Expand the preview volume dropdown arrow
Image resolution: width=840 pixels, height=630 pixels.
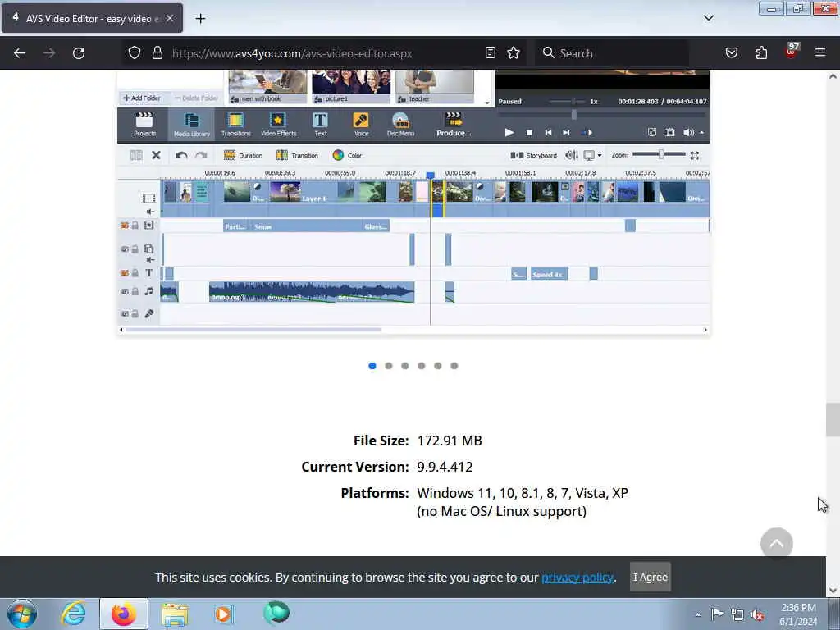[x=702, y=132]
